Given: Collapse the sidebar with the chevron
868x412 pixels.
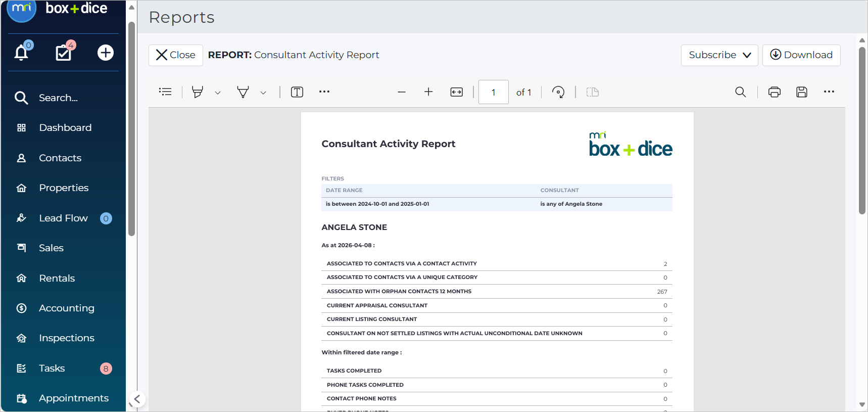Looking at the screenshot, I should [137, 399].
